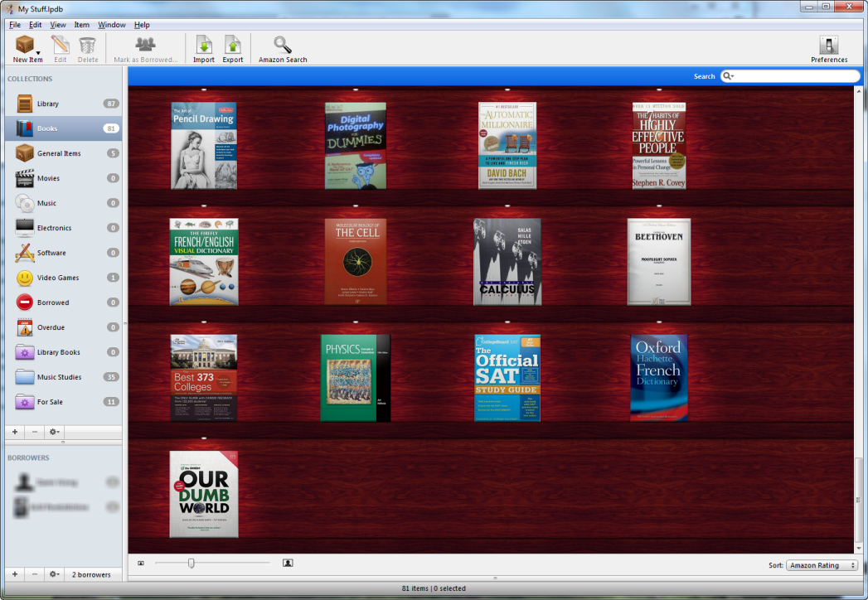Select the Best 373 Colleges cover
This screenshot has height=600, width=868.
pos(204,378)
